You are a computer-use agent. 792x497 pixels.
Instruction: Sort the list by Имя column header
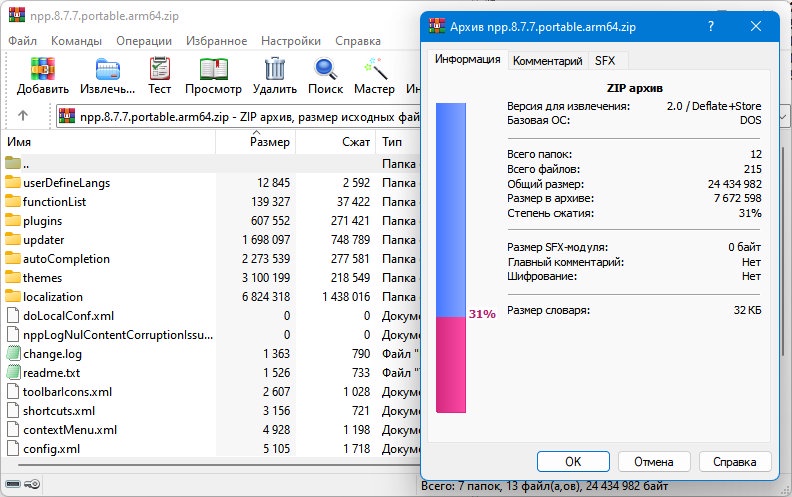tap(109, 142)
